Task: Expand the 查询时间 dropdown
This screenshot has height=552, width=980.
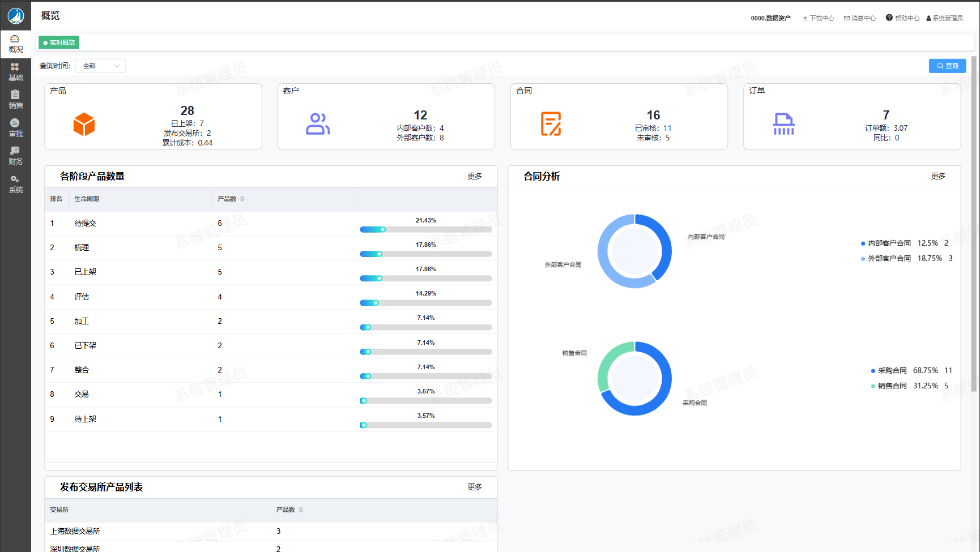Action: (101, 66)
